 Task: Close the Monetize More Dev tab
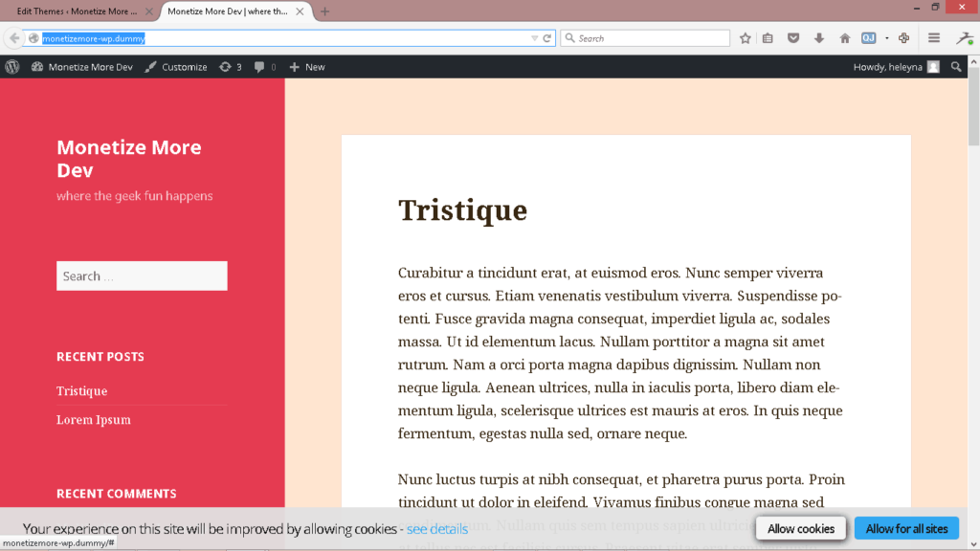[x=300, y=11]
